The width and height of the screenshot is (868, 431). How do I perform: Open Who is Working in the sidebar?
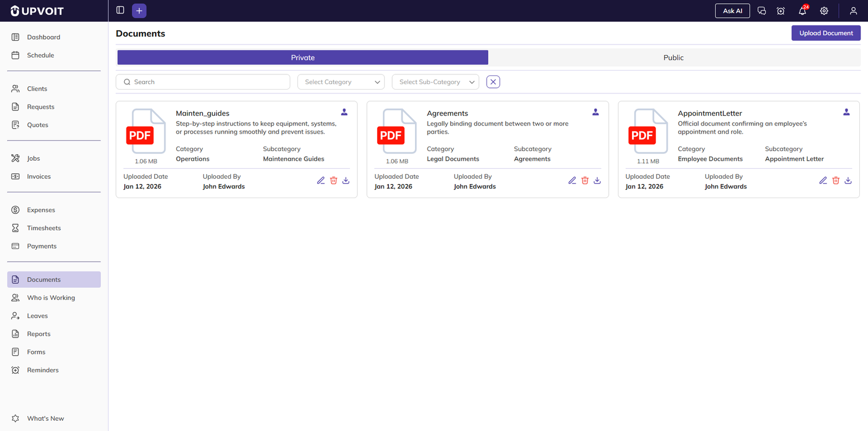(54, 297)
